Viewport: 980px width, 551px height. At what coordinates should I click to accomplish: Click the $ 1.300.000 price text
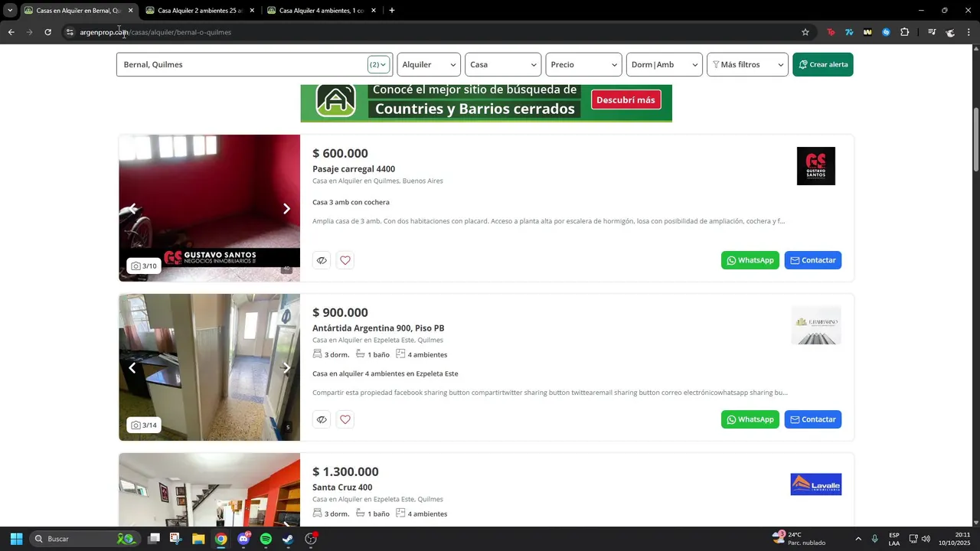coord(345,471)
